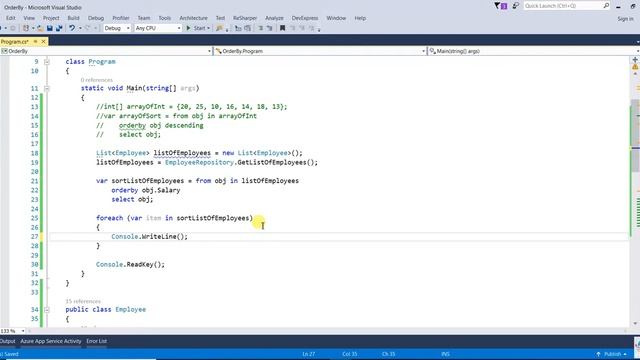Click the New Project toolbar icon
This screenshot has width=640, height=360.
(x=26, y=28)
